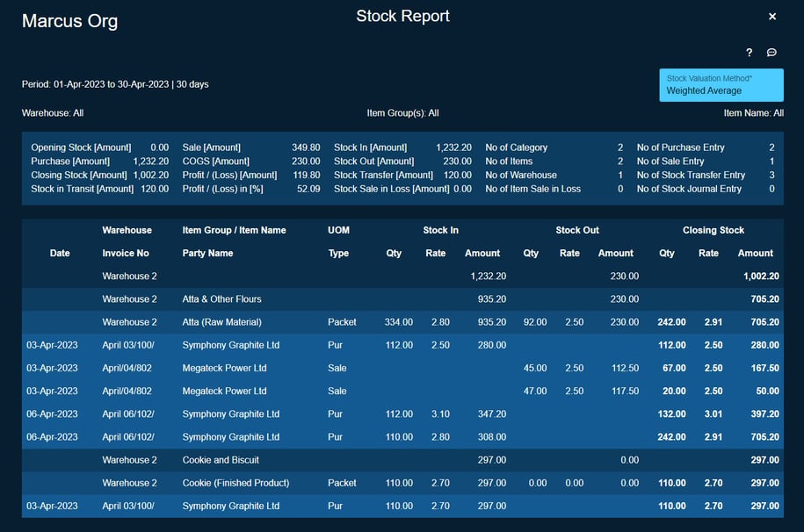Image resolution: width=804 pixels, height=532 pixels.
Task: Click the Item Group / Item Name header
Action: pyautogui.click(x=234, y=230)
